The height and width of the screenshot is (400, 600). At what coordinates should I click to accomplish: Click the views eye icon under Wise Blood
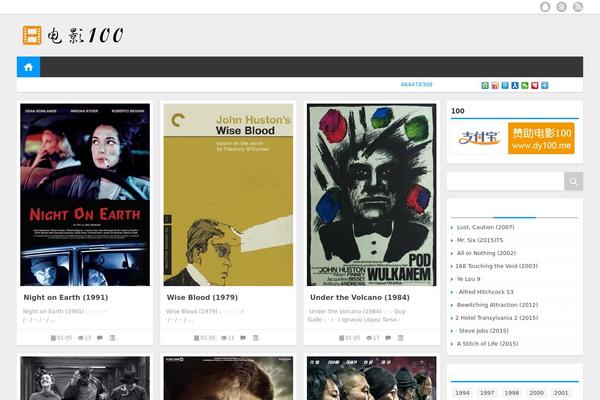[224, 338]
